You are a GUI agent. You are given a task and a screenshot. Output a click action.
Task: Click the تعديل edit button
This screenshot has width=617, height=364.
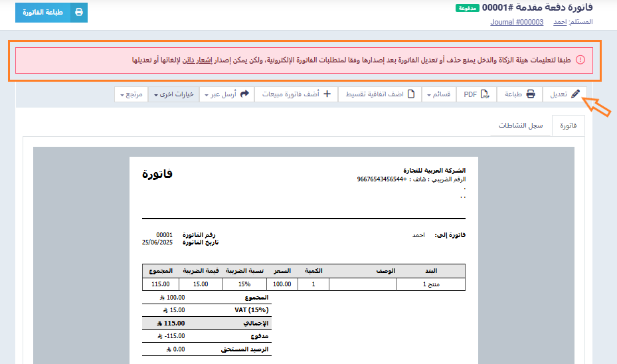[565, 94]
